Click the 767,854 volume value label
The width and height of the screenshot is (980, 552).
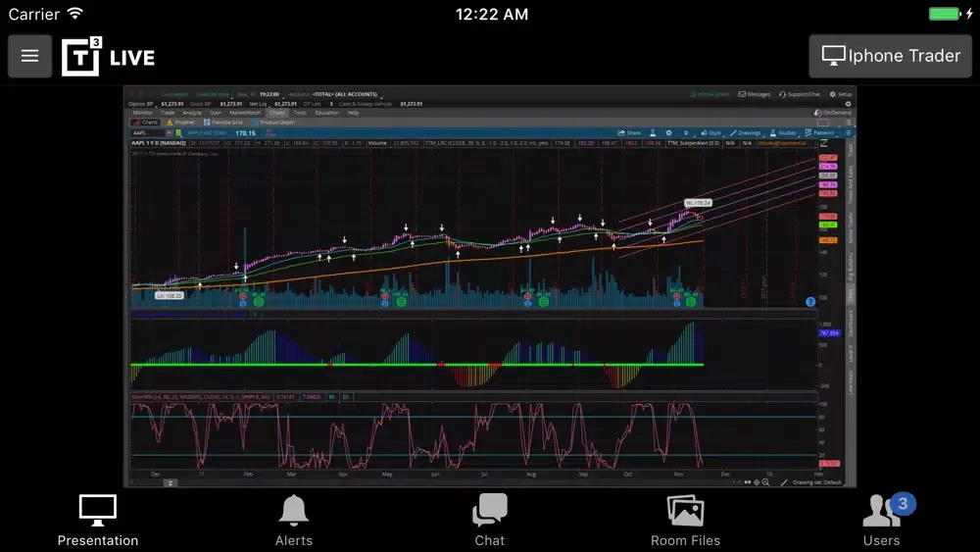[x=829, y=333]
